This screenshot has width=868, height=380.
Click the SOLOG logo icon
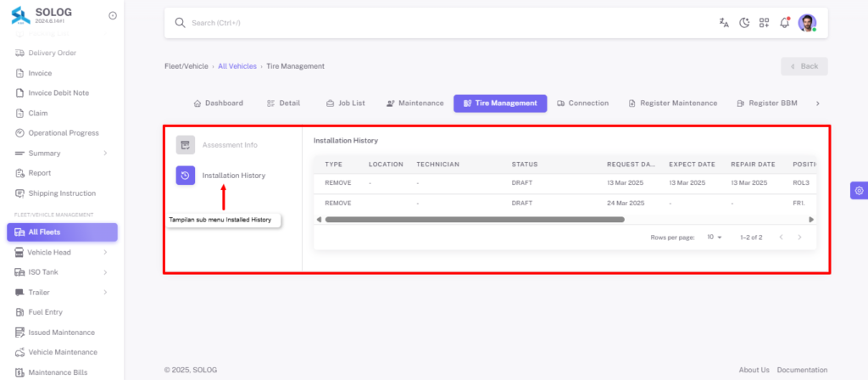(21, 15)
